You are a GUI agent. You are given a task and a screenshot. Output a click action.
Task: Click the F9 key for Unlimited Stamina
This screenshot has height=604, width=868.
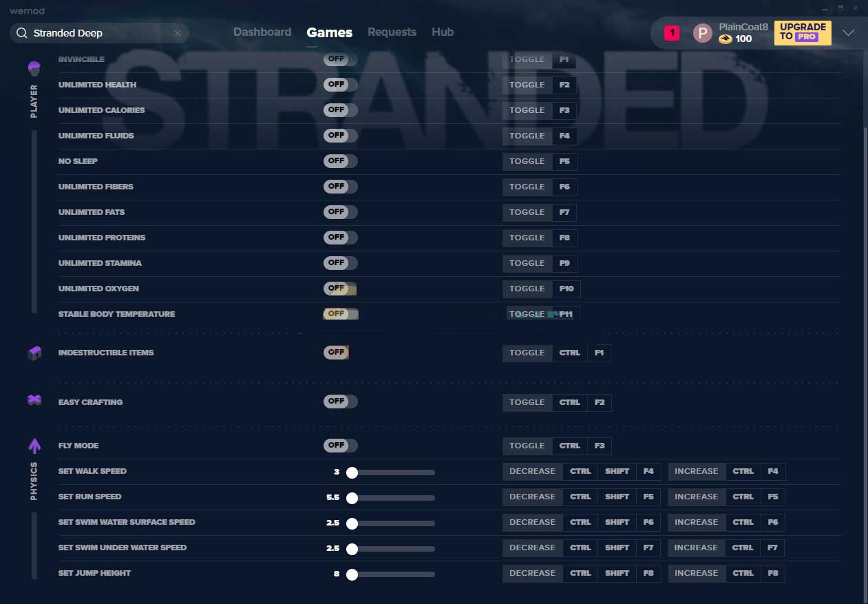(x=564, y=263)
